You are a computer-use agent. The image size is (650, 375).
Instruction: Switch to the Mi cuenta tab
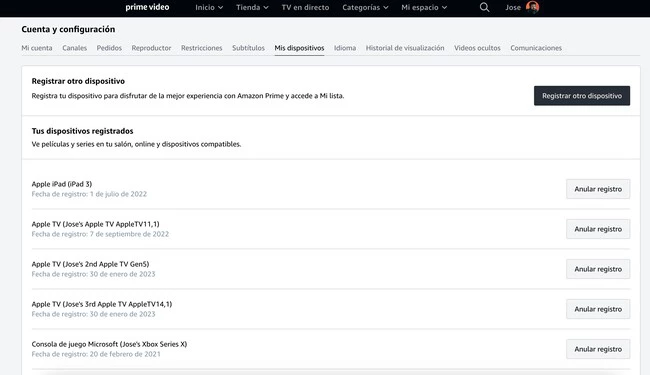[x=37, y=48]
